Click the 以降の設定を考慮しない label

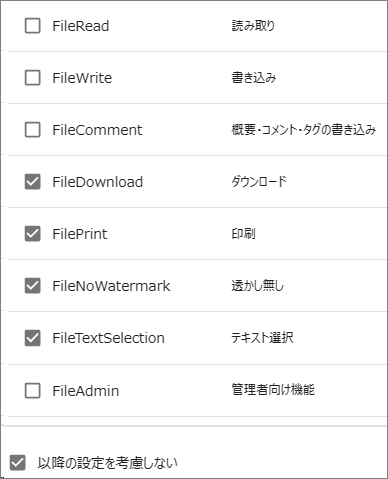click(x=107, y=463)
